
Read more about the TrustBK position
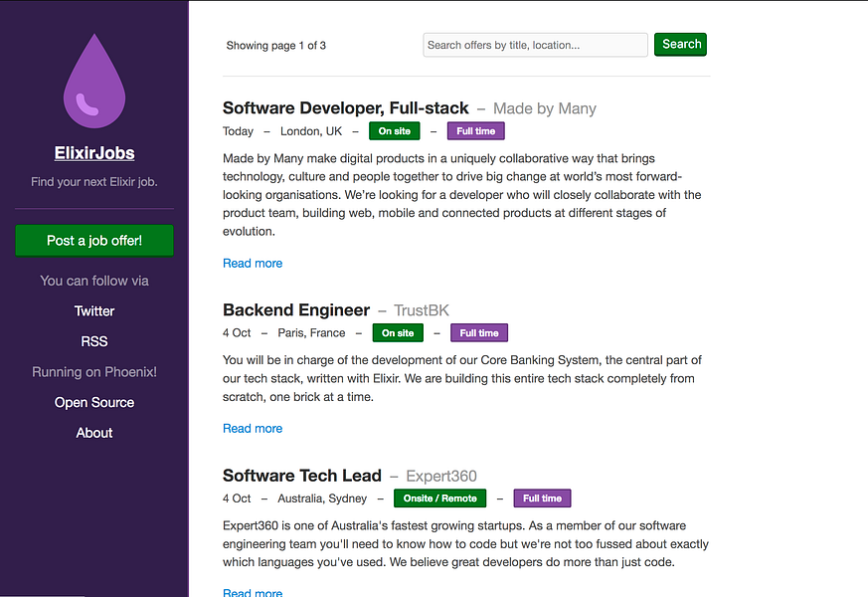click(252, 428)
